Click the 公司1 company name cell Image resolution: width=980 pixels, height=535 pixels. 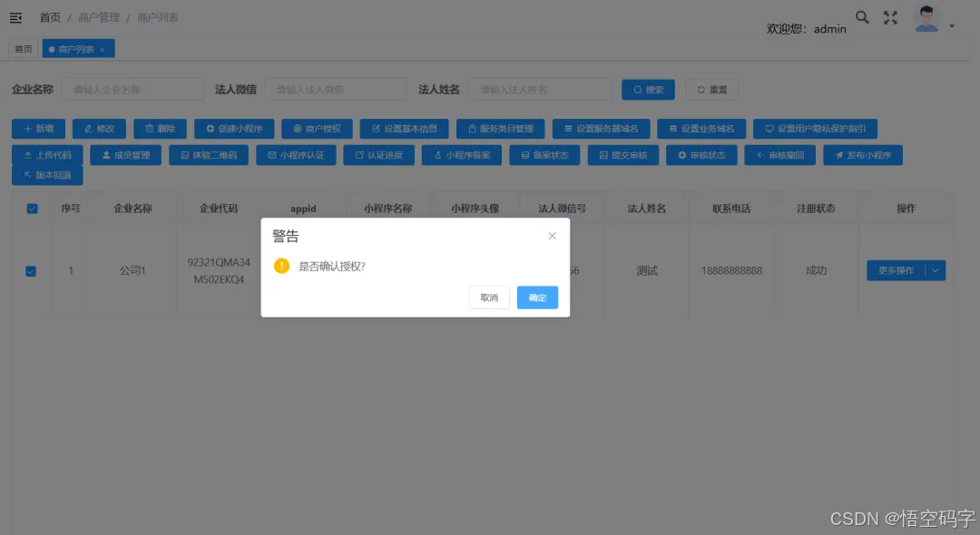click(x=132, y=270)
